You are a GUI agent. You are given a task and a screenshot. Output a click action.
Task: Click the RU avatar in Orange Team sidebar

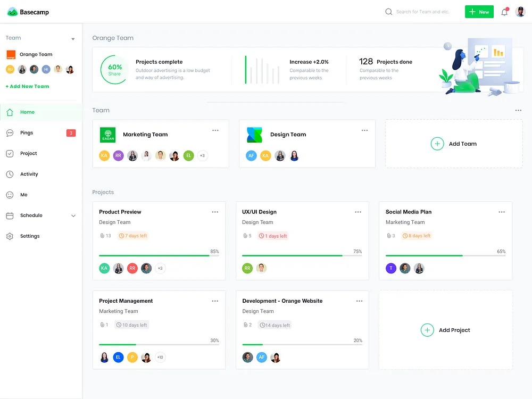[x=10, y=70]
